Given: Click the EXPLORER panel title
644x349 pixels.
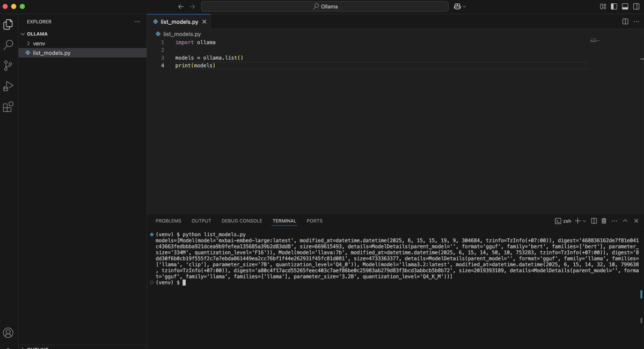Looking at the screenshot, I should click(x=39, y=21).
